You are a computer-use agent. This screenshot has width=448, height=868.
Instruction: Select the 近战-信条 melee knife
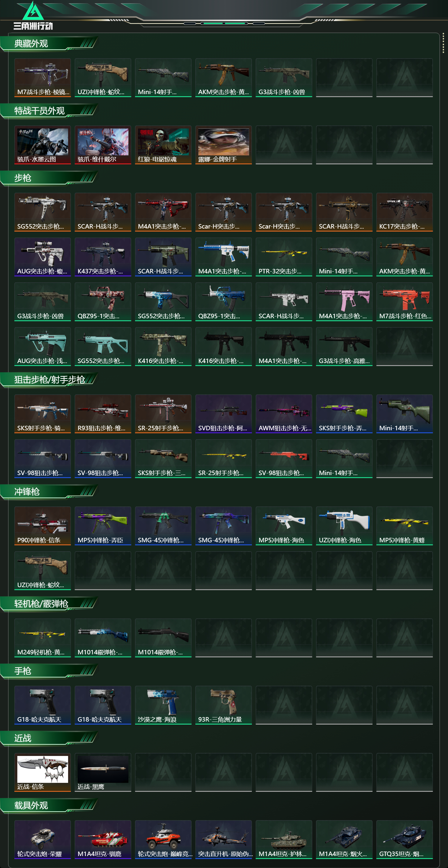point(42,772)
